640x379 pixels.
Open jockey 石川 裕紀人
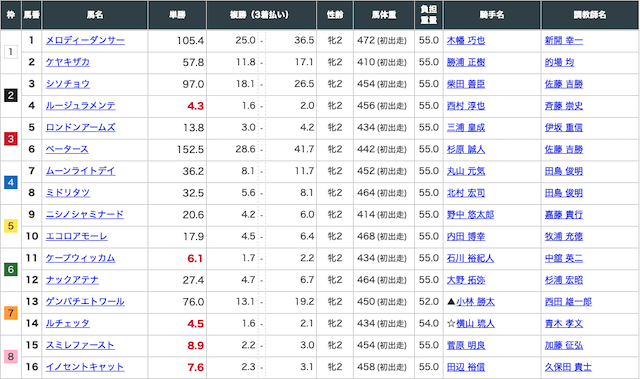470,258
